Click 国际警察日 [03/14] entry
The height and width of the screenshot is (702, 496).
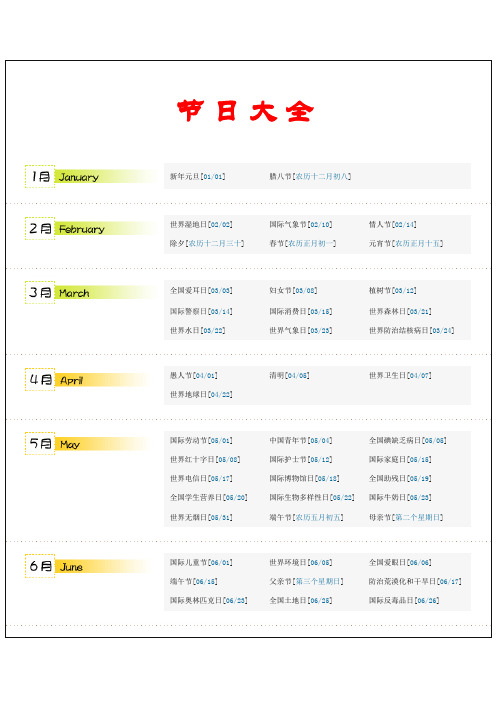201,311
